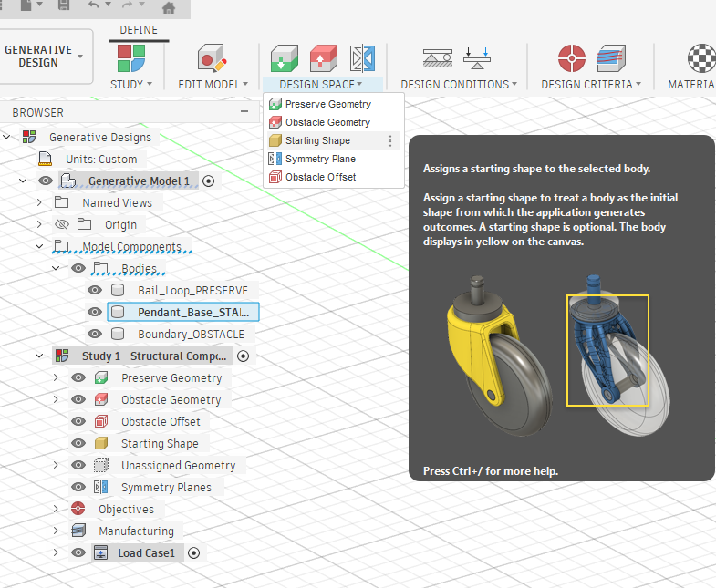Viewport: 716px width, 588px height.
Task: Choose Obstacle Offset from Design Space menu
Action: point(333,177)
